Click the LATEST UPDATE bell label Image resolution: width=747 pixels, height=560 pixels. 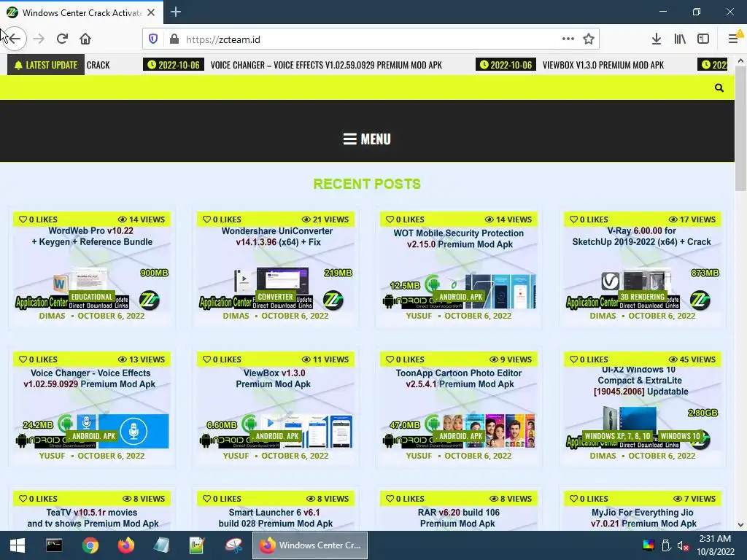tap(46, 65)
